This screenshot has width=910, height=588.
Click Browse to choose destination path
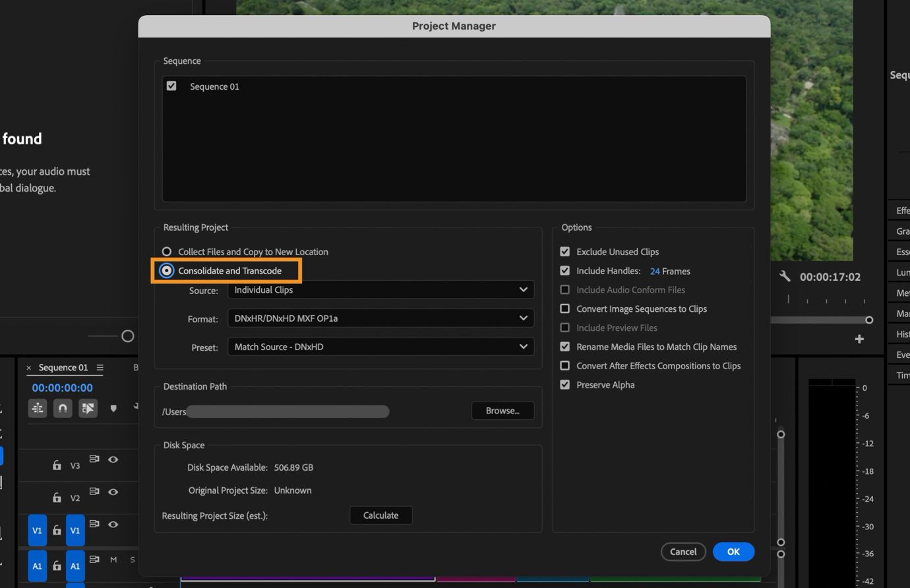[x=502, y=411]
